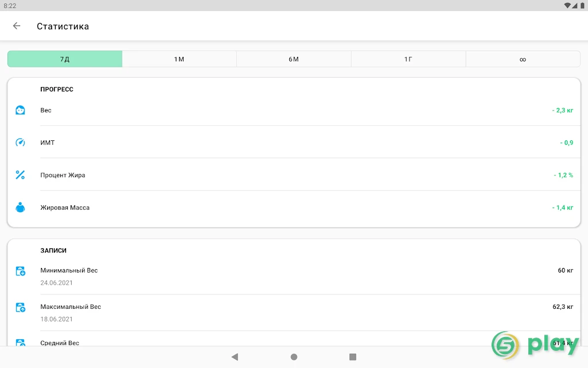Click the Минимальный Вес label

69,270
